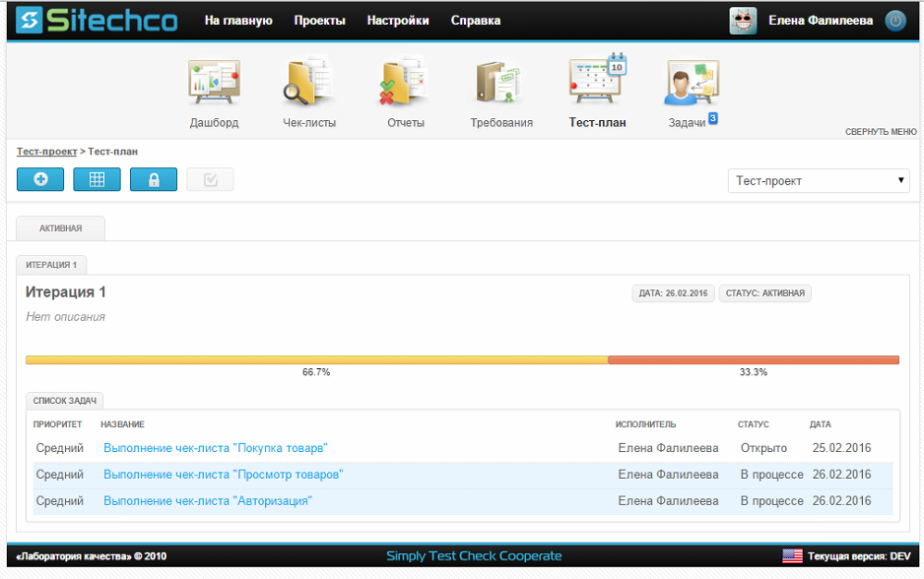Image resolution: width=924 pixels, height=579 pixels.
Task: Click the yellow 66.7% progress segment
Action: (316, 359)
